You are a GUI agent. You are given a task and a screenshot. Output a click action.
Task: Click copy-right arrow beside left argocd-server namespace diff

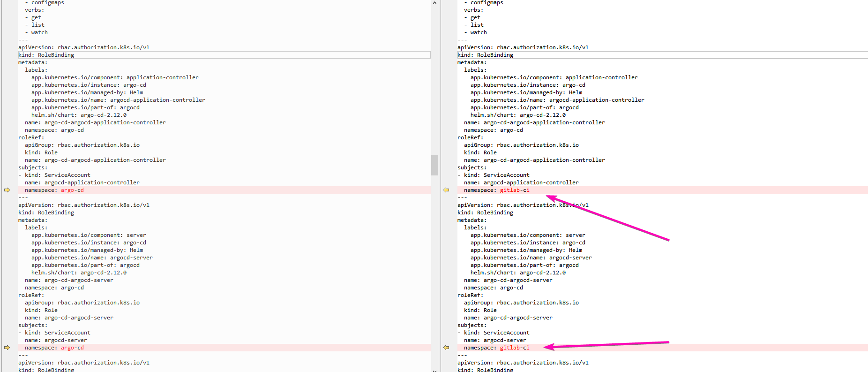point(7,348)
